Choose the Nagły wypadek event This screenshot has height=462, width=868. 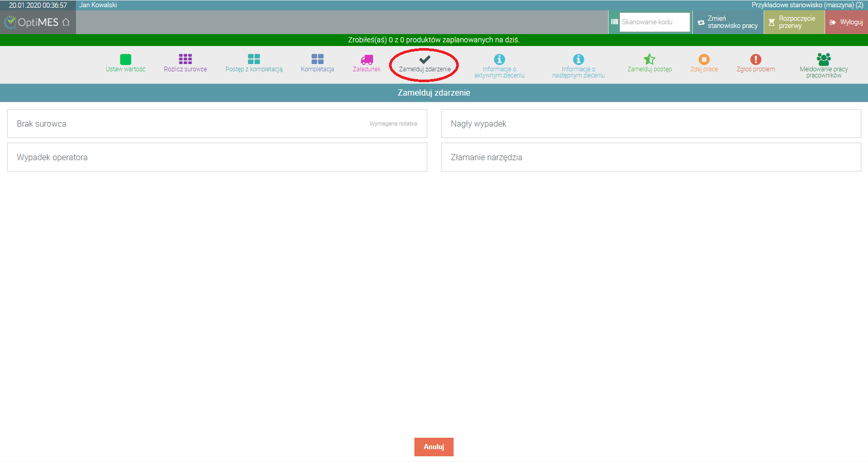pyautogui.click(x=651, y=124)
